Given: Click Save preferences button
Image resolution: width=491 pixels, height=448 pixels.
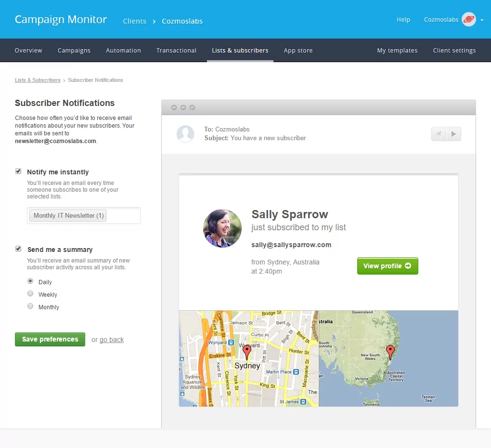Looking at the screenshot, I should coord(50,339).
